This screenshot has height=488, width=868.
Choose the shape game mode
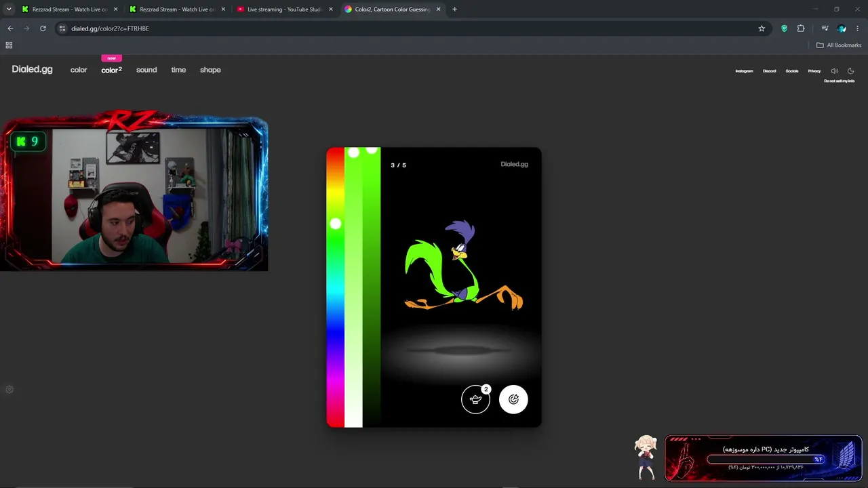(210, 70)
